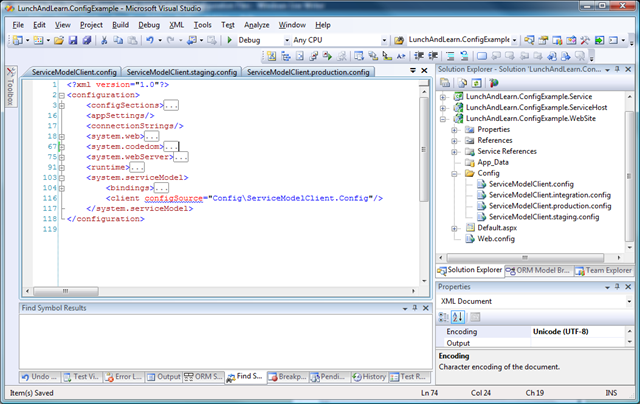Select the Service References folder
The width and height of the screenshot is (640, 404).
tap(507, 151)
